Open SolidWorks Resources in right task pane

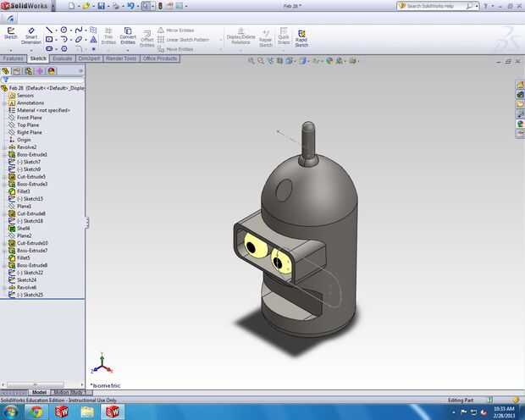click(520, 86)
